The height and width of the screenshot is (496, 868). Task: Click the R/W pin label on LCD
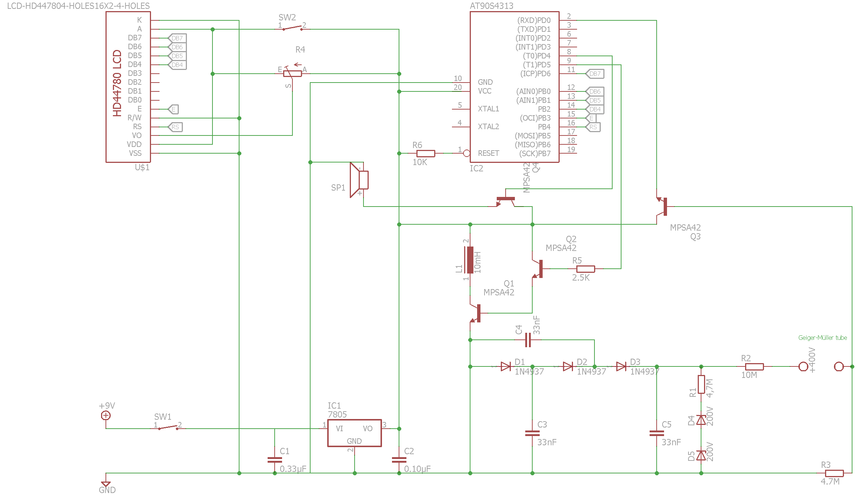pos(134,118)
